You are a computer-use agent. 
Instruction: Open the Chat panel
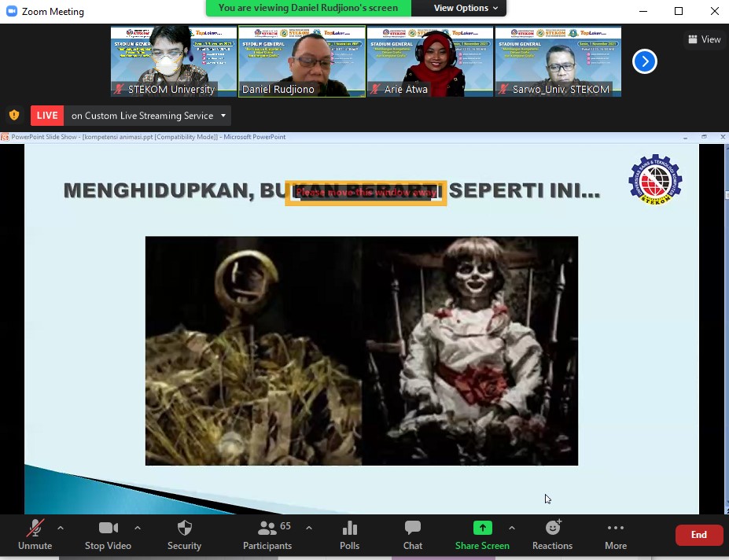point(413,534)
